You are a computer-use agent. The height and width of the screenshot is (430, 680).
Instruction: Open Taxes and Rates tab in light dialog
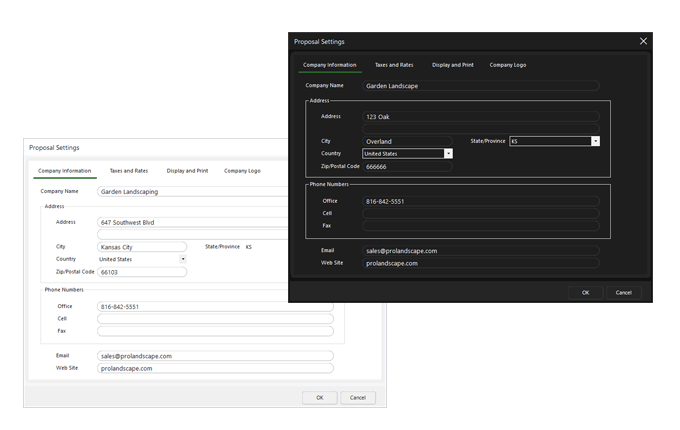point(129,171)
